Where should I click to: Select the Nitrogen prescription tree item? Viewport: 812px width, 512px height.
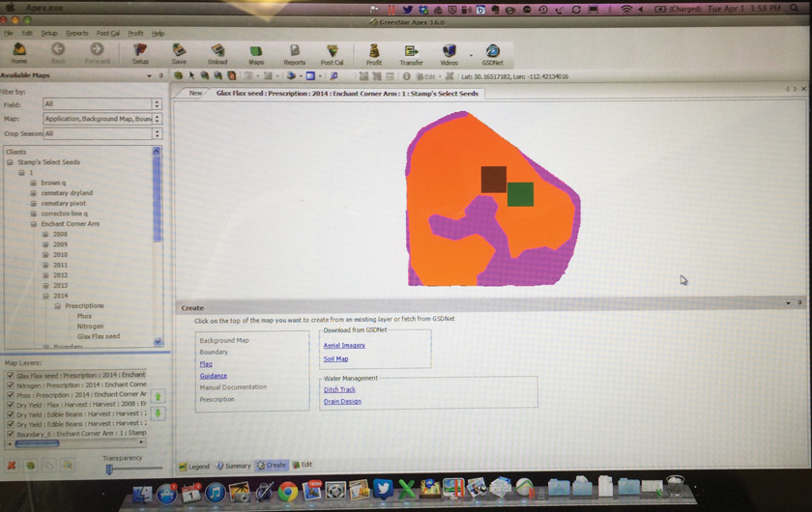click(x=90, y=327)
